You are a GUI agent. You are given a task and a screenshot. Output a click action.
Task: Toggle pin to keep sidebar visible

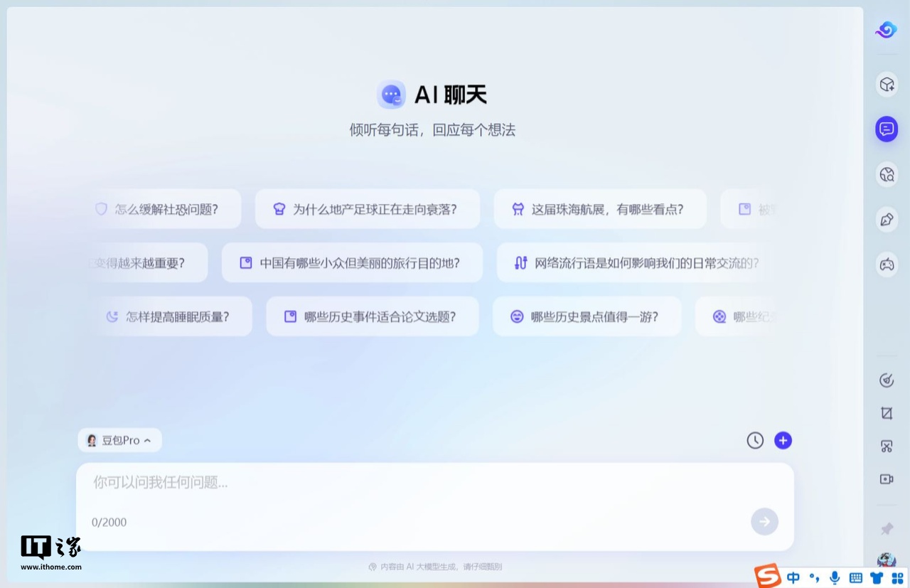click(x=887, y=528)
